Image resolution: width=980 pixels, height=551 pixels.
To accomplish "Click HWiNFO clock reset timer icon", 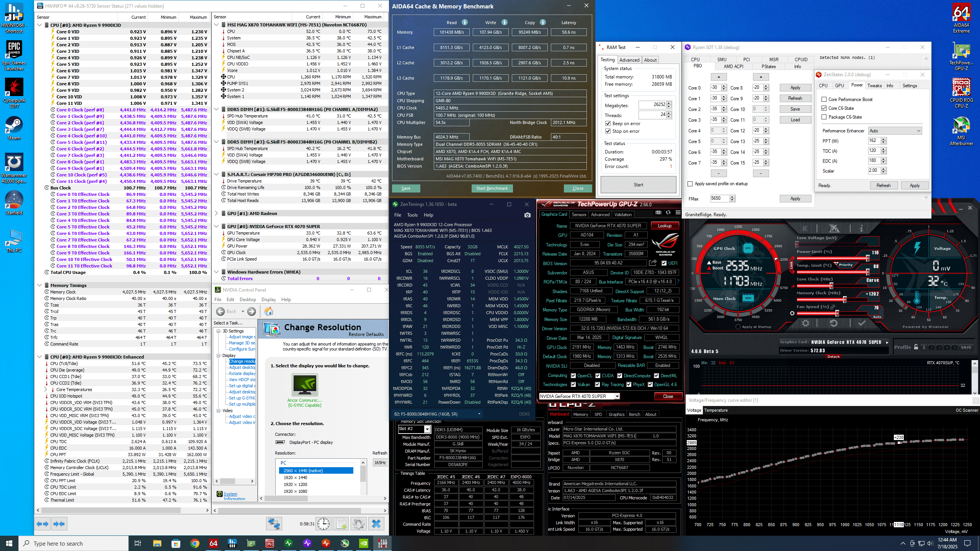I will (323, 524).
